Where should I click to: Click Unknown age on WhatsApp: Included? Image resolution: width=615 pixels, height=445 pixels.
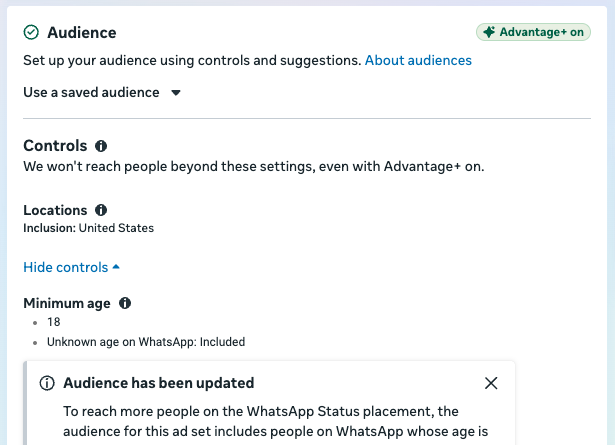[x=146, y=342]
